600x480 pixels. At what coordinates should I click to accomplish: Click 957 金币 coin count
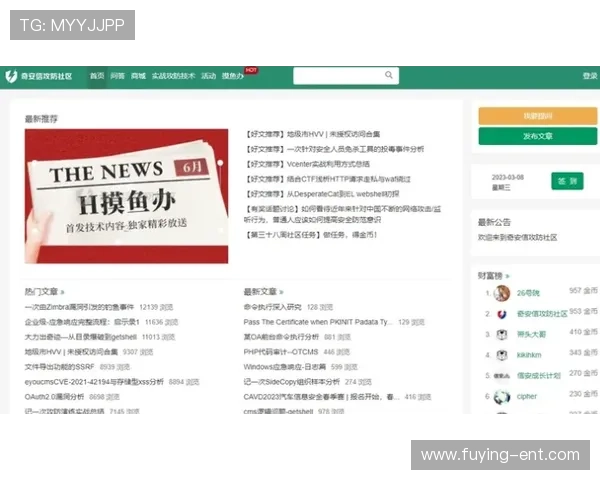point(583,291)
